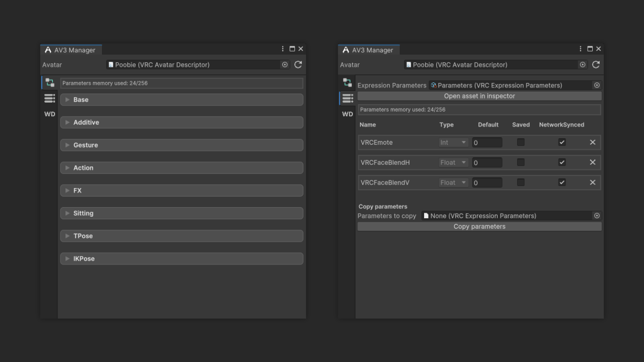Expand the Additive layer foldout
Screen dimensions: 644x362
[182, 122]
